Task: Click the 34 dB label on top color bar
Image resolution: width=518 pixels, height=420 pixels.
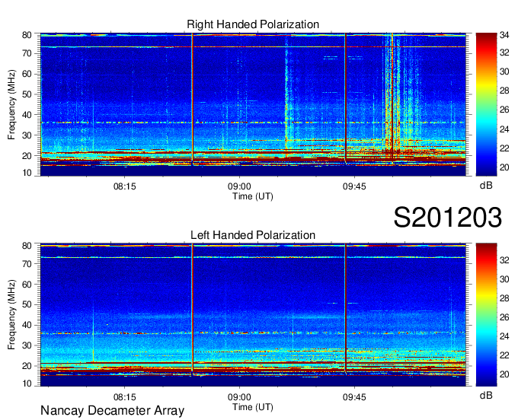Action: (504, 35)
